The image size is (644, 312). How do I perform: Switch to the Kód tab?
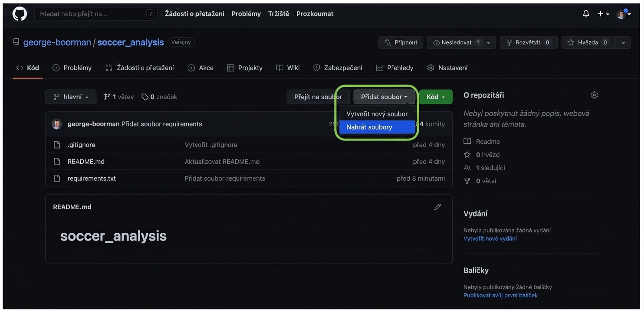coord(28,68)
